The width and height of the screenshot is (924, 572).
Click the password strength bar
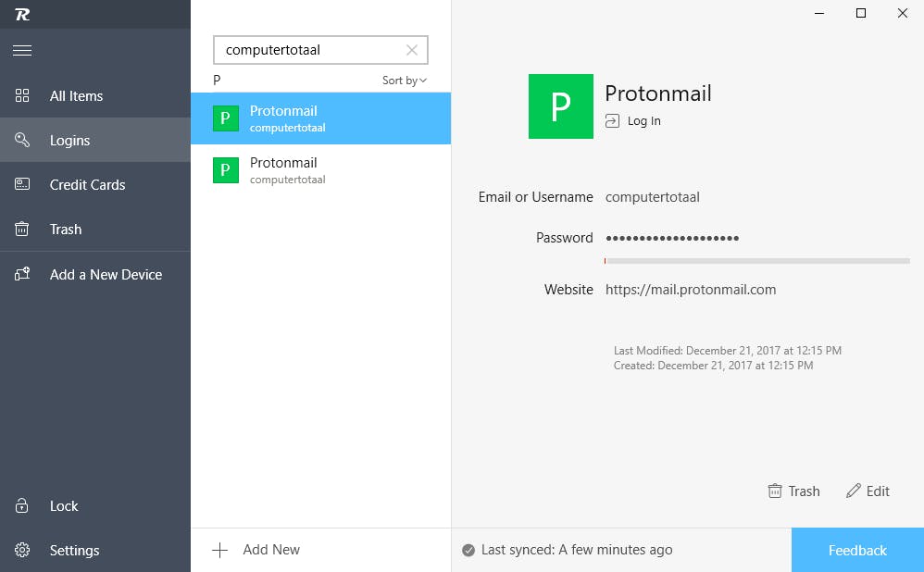pos(756,261)
